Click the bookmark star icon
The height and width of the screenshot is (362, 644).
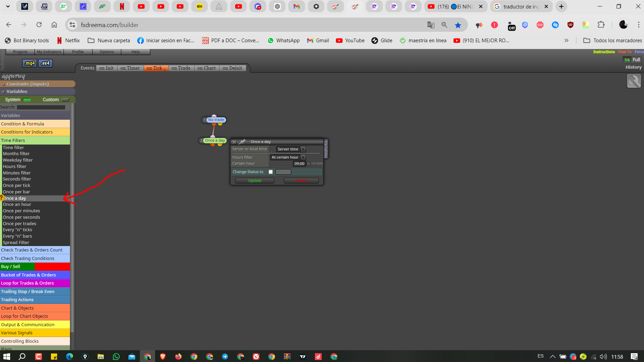458,25
